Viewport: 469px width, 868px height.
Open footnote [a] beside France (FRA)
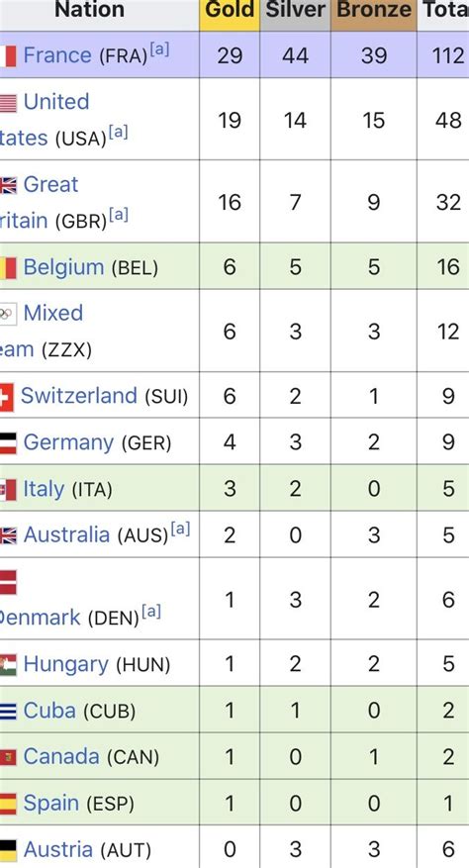pos(159,49)
